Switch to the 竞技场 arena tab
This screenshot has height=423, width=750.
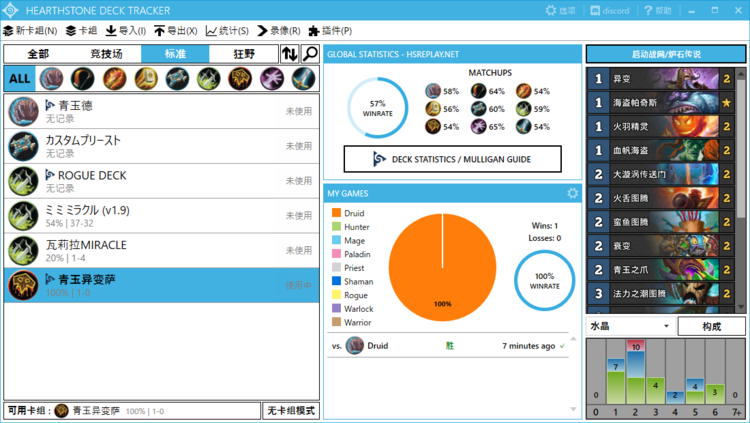click(107, 54)
